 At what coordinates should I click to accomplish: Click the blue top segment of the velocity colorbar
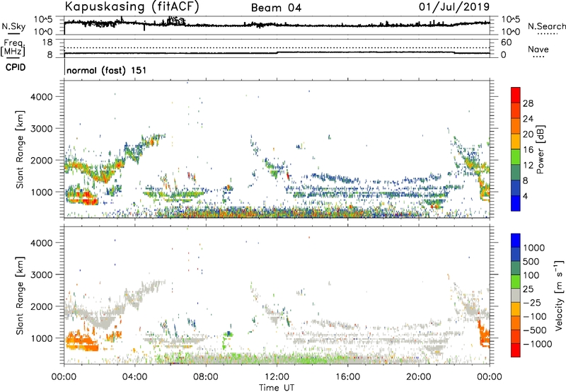516,241
